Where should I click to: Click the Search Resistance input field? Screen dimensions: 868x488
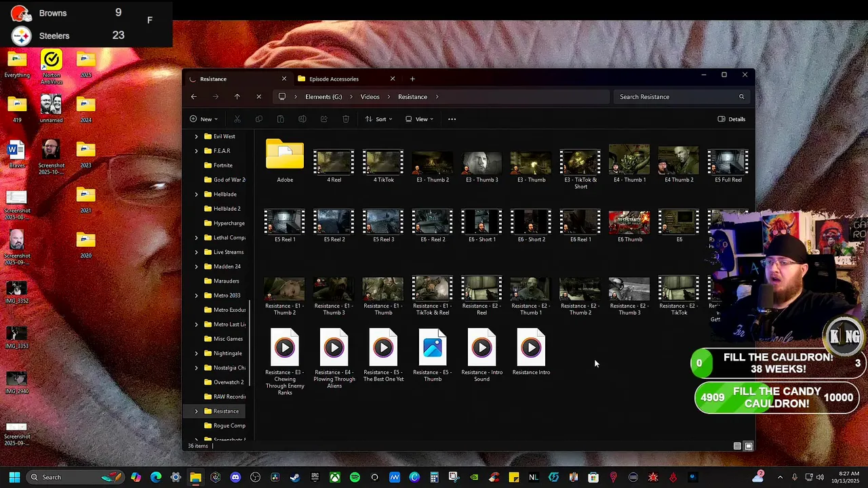pos(682,97)
